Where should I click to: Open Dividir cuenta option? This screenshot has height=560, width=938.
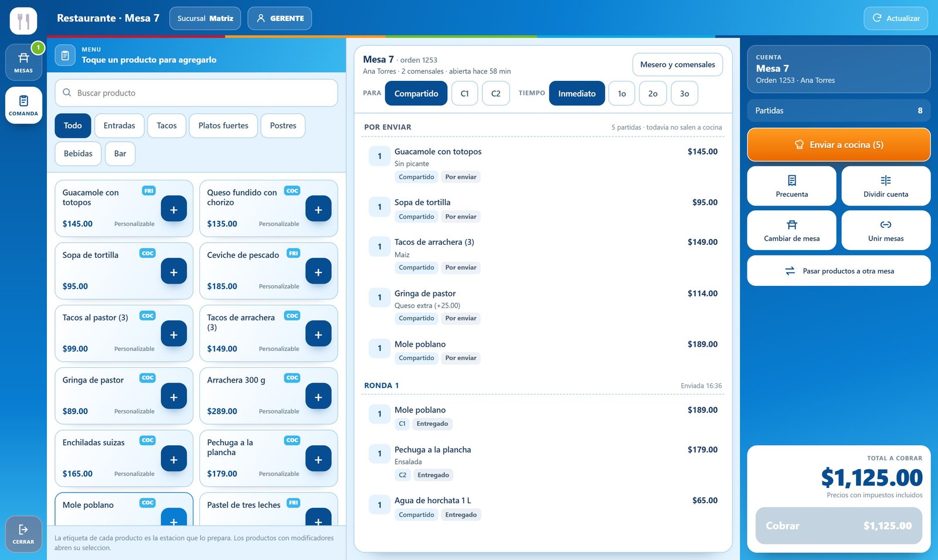coord(886,186)
